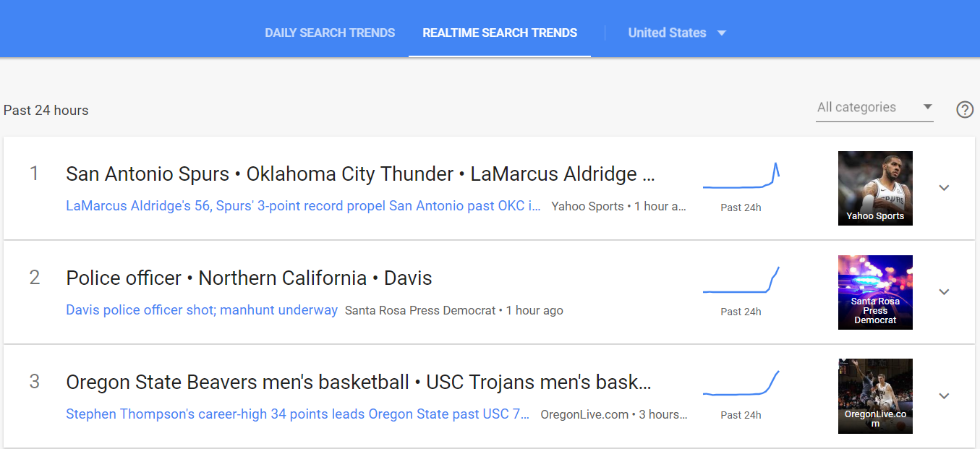Screen dimensions: 980x449
Task: Select the Realtime Search Trends tab
Action: 500,33
